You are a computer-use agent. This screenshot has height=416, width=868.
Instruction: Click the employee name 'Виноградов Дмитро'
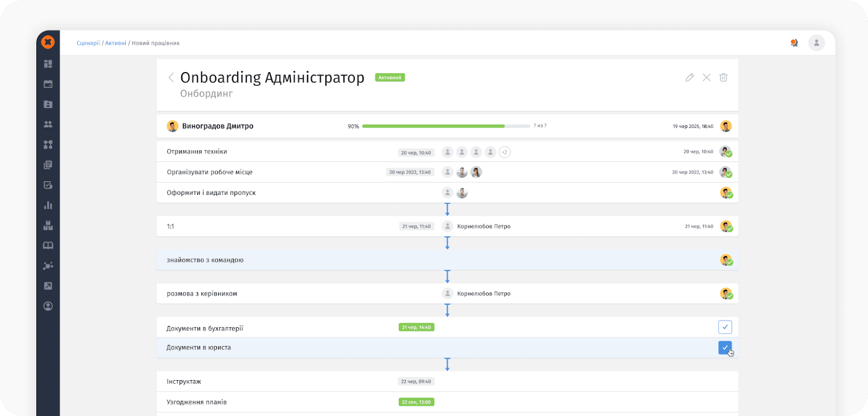(x=218, y=126)
